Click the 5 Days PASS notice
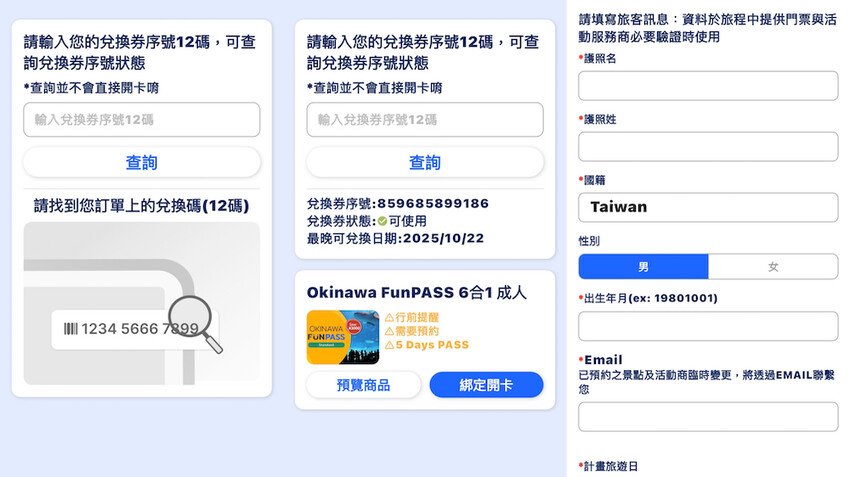Viewport: 850px width, 477px height. point(427,345)
